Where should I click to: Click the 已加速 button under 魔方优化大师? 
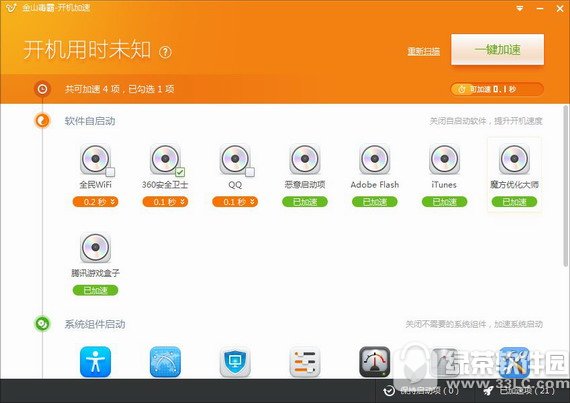[x=514, y=202]
